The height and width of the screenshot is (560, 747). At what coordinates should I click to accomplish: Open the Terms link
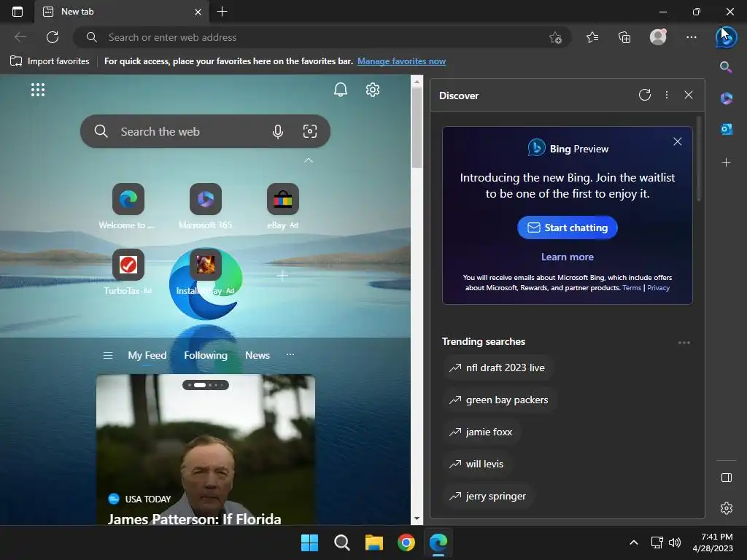point(632,287)
